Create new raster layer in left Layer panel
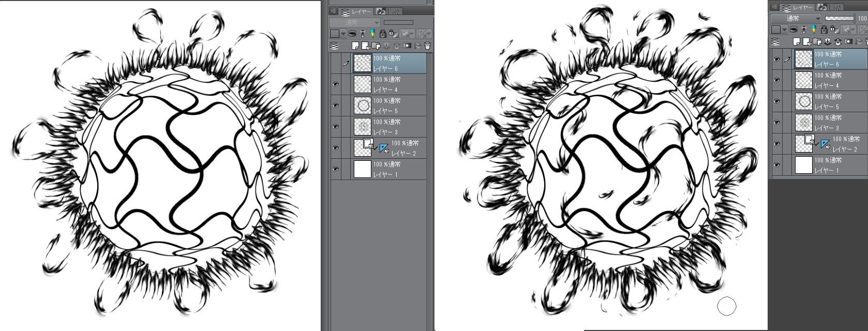 (355, 46)
